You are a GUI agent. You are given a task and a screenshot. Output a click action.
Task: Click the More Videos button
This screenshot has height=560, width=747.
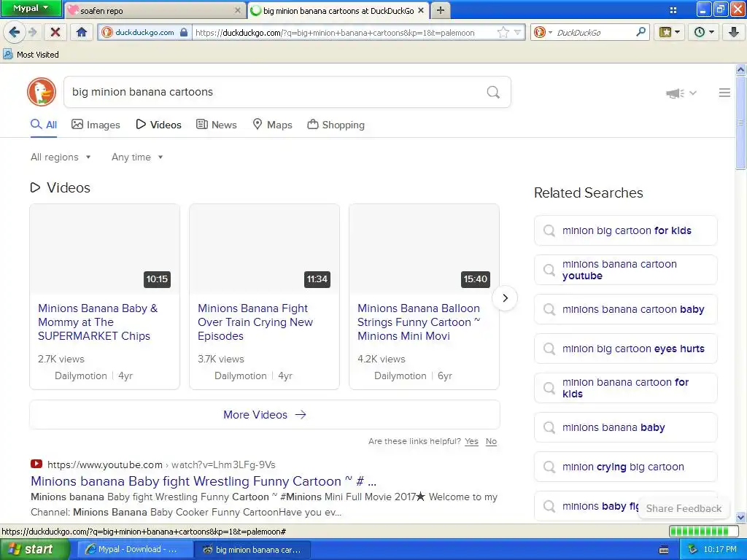click(264, 415)
